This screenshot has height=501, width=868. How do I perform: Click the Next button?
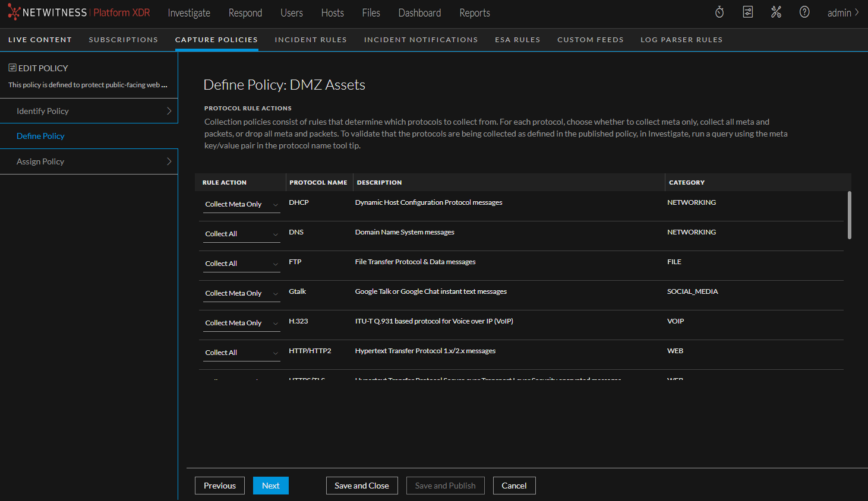tap(270, 486)
